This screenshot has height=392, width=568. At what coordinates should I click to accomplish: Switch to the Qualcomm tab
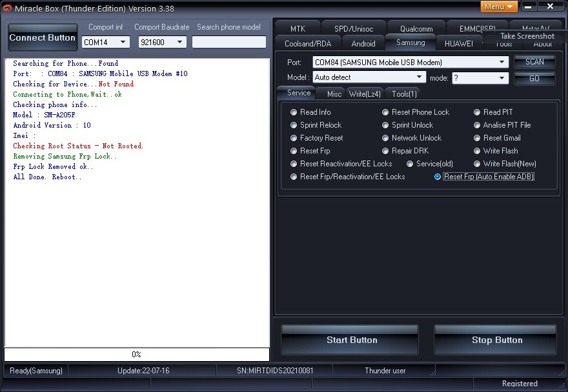(x=416, y=28)
